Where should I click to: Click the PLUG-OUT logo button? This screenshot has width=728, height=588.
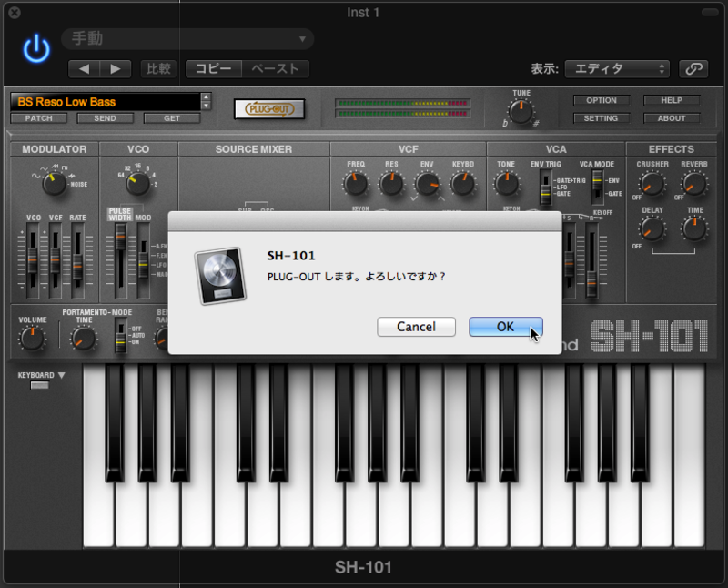(x=269, y=109)
